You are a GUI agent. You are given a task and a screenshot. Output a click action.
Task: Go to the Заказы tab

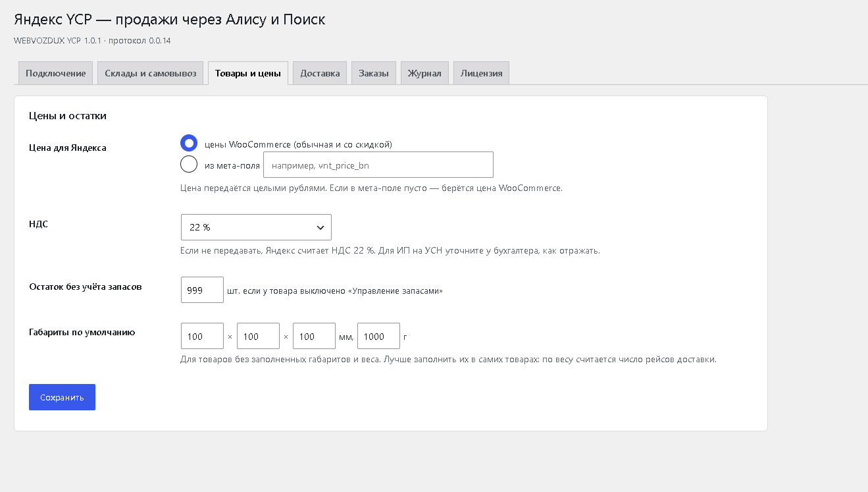click(x=374, y=73)
